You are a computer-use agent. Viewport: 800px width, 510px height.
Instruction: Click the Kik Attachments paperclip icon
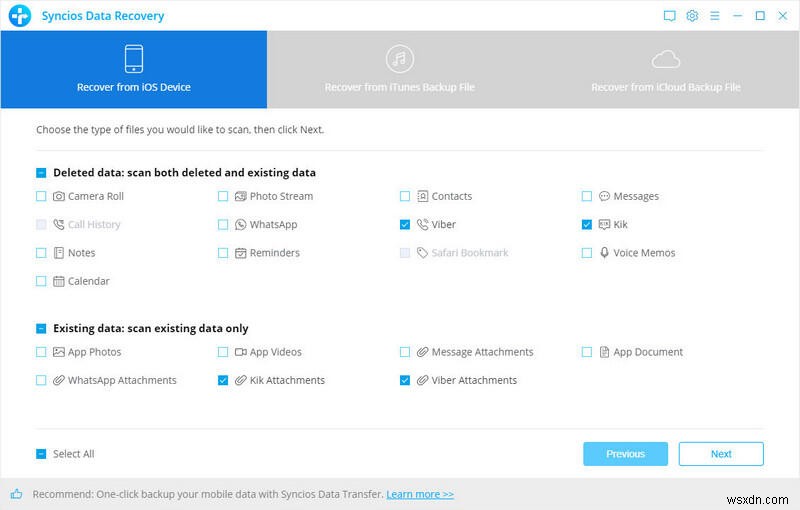240,380
